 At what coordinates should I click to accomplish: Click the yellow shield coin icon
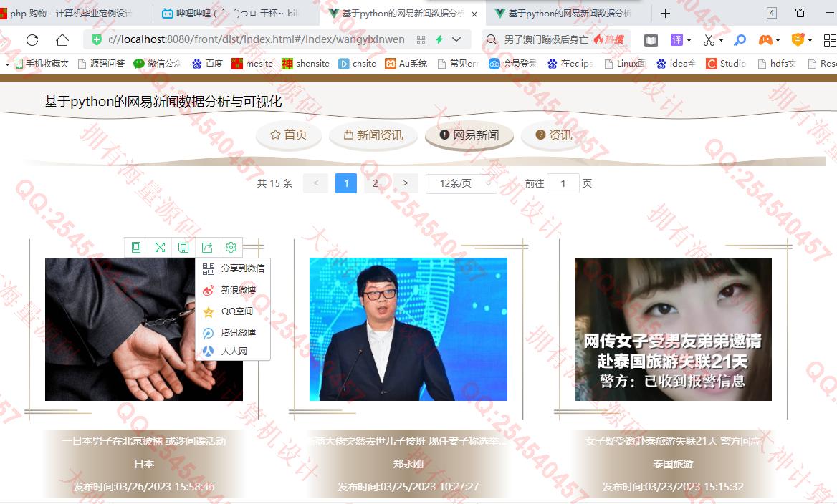pyautogui.click(x=798, y=39)
